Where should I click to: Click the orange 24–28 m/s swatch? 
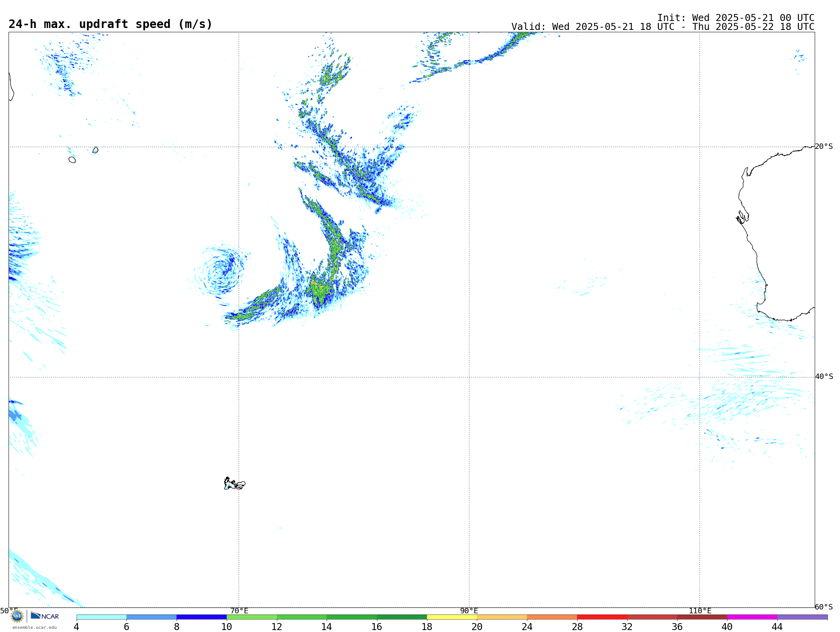[552, 617]
